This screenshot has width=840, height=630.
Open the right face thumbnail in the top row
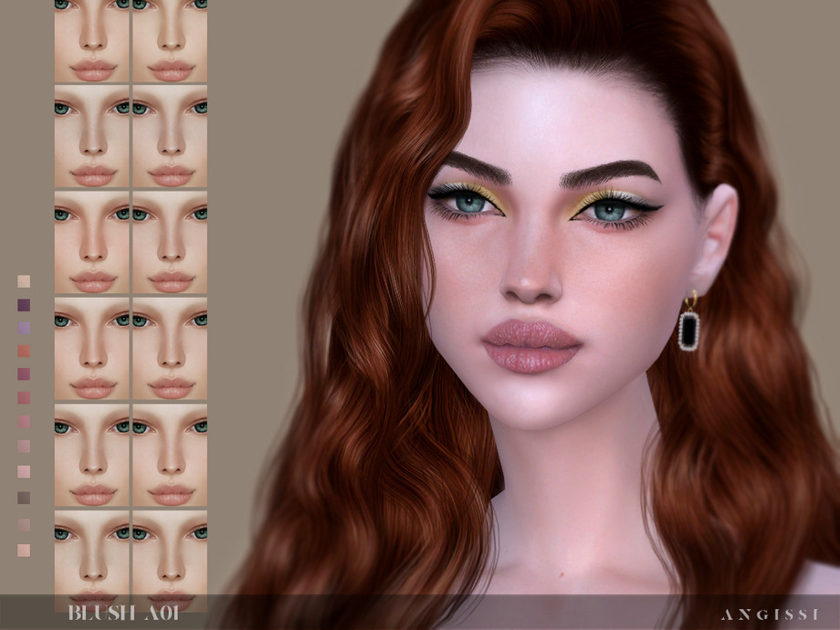(170, 41)
